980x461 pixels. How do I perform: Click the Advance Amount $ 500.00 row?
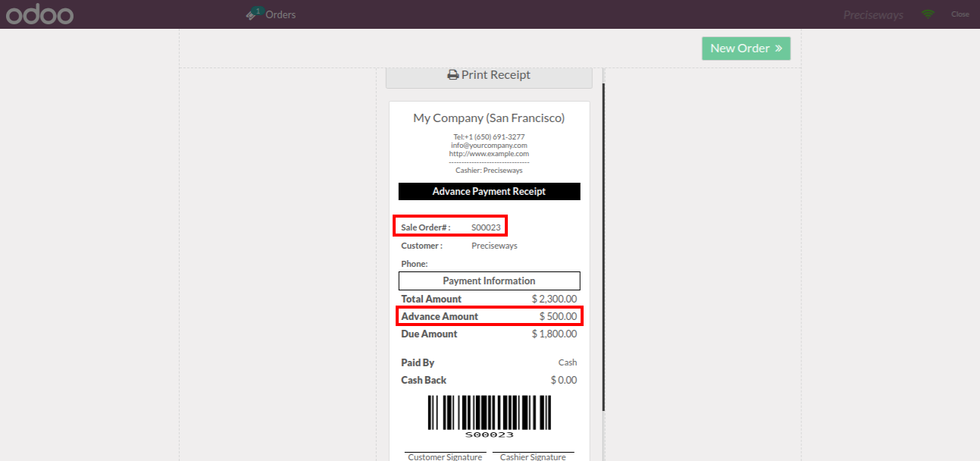tap(489, 316)
